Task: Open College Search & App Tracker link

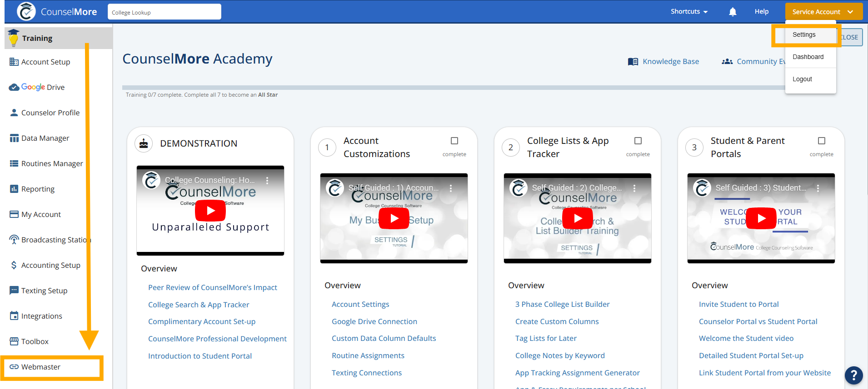Action: tap(199, 305)
